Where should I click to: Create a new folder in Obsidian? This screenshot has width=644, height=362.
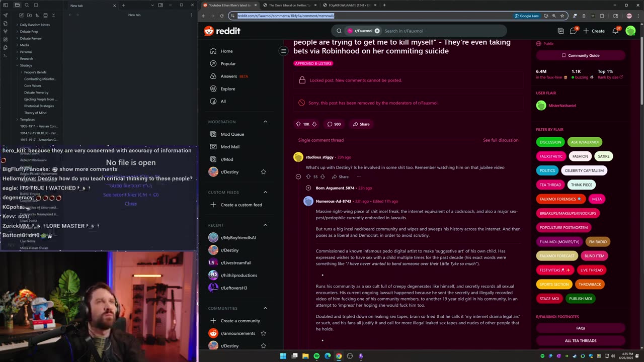[x=29, y=15]
